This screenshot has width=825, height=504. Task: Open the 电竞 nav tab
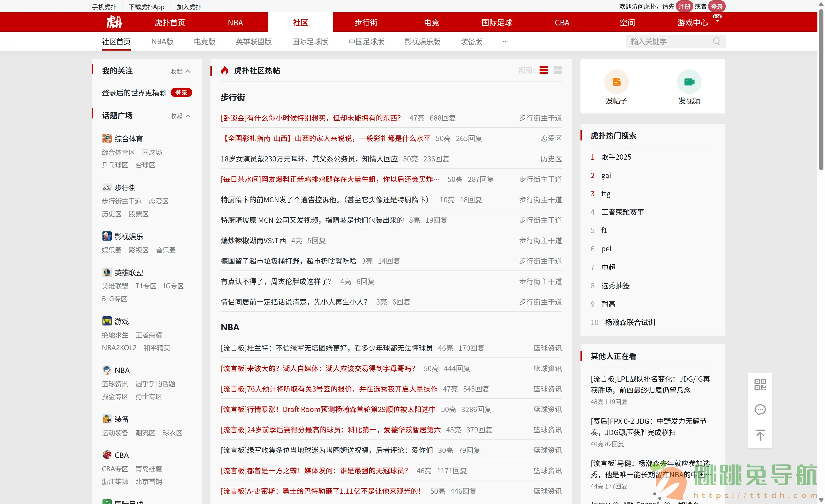431,23
